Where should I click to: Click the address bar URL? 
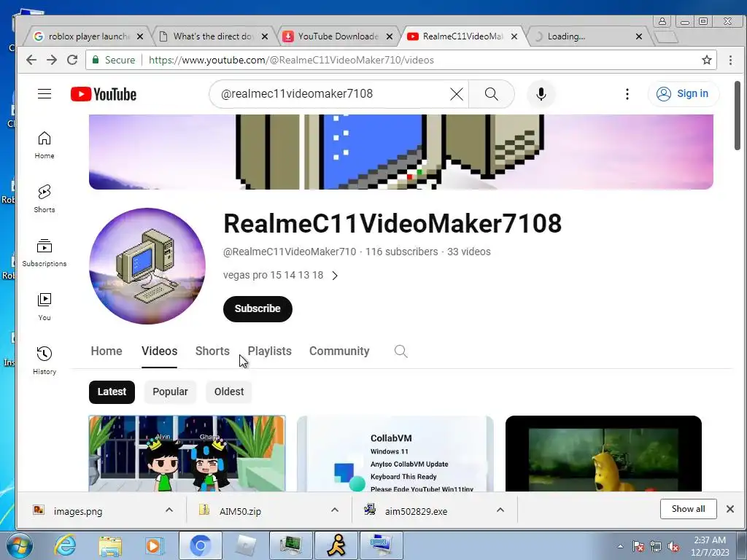291,60
